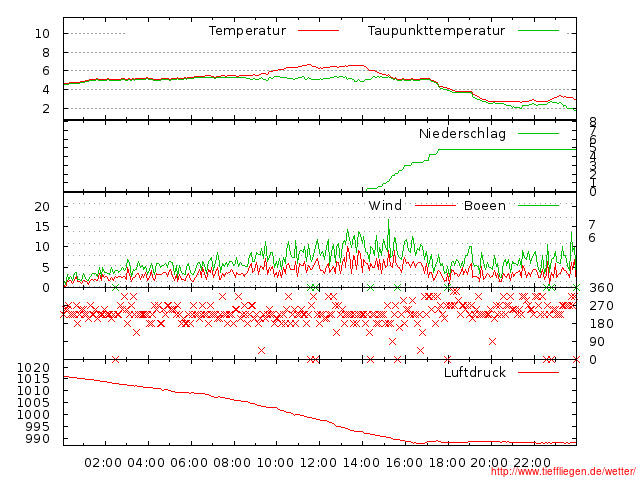Click the 20 wind speed axis value
This screenshot has width=640, height=480.
(42, 207)
